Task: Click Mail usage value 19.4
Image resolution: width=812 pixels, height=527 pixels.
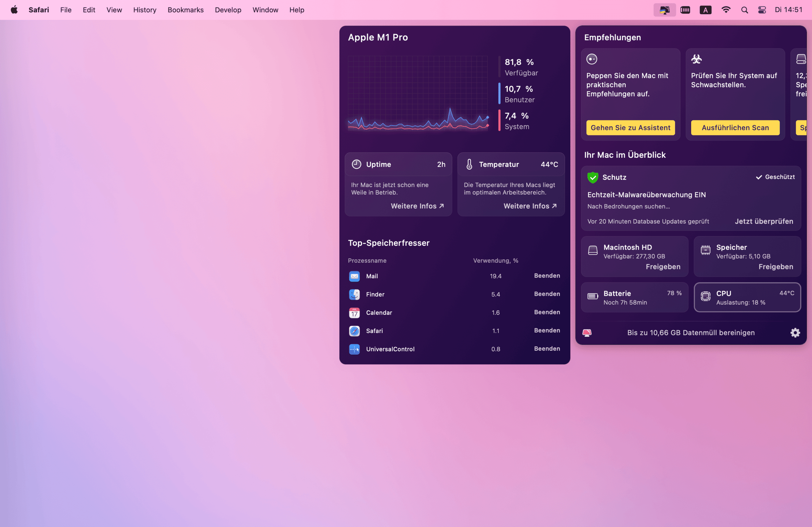Action: coord(495,276)
